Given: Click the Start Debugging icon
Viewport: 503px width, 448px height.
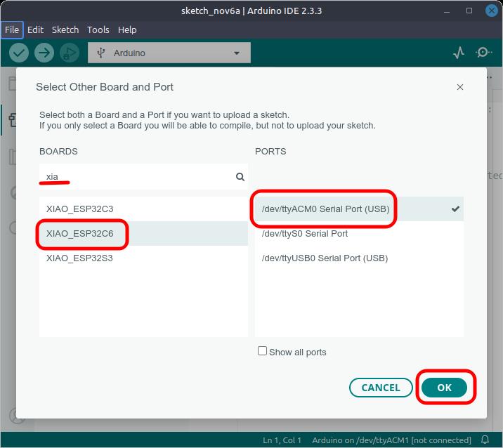Looking at the screenshot, I should pos(69,53).
